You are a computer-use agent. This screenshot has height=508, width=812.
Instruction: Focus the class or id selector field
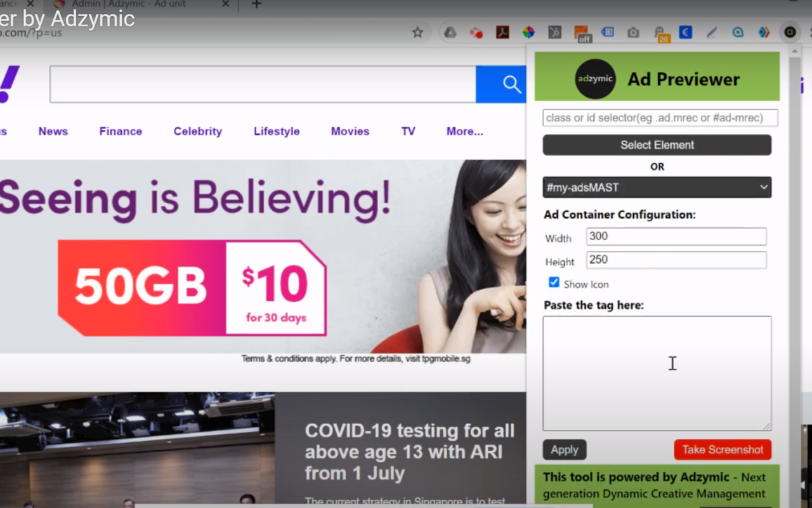point(660,117)
